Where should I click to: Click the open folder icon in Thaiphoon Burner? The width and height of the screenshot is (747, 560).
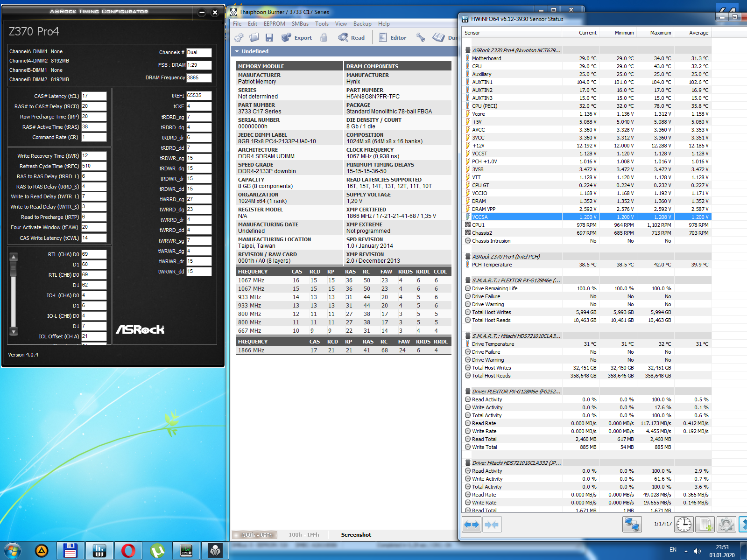pos(254,38)
